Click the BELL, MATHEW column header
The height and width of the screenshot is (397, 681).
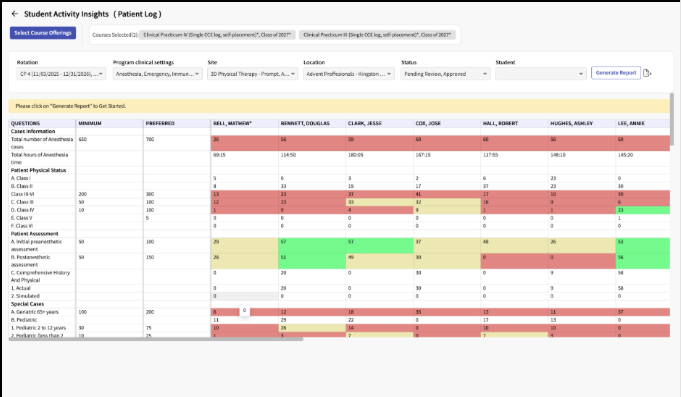click(245, 123)
